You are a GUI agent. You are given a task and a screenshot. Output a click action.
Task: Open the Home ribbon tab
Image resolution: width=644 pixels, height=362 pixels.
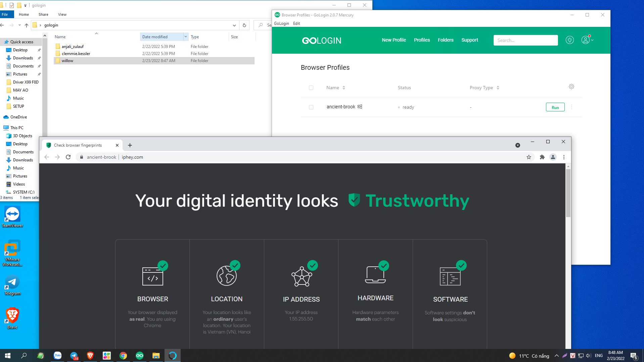(x=24, y=14)
